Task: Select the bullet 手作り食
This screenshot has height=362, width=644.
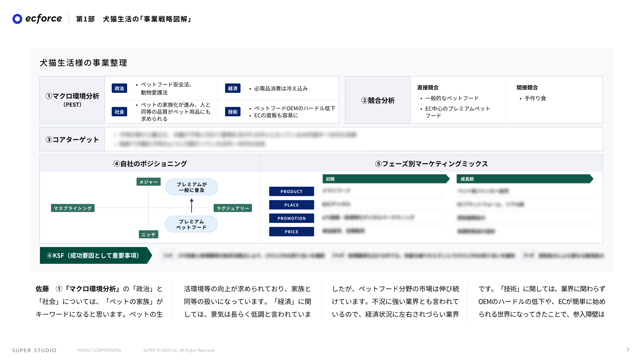Action: click(x=535, y=98)
